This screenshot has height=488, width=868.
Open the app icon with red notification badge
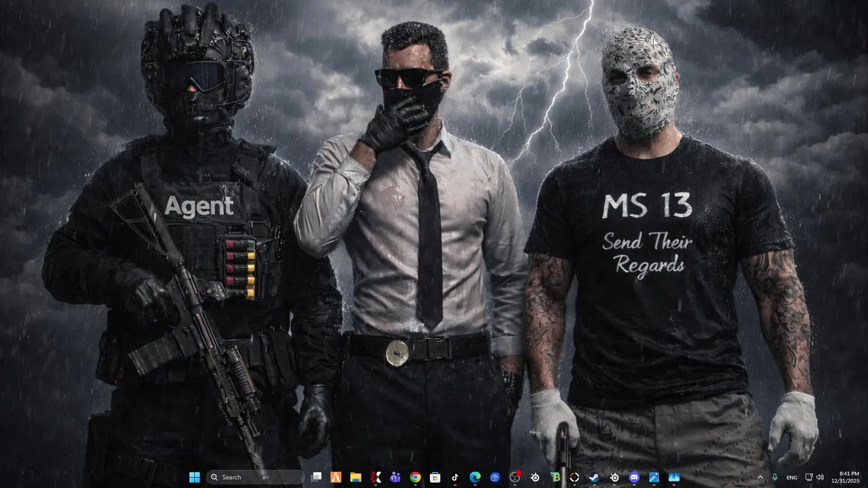tap(515, 477)
